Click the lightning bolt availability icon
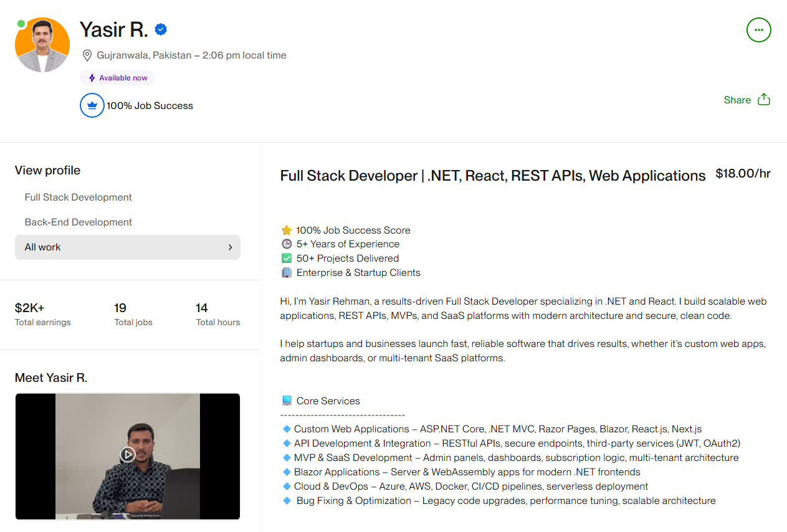Image resolution: width=787 pixels, height=532 pixels. [92, 78]
